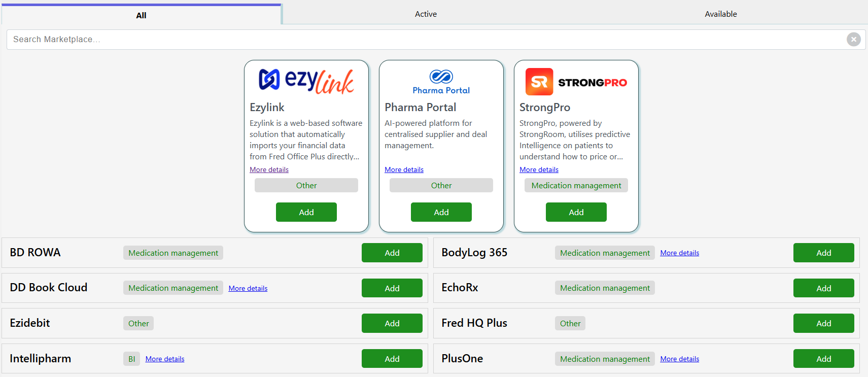Add StrongPro from the featured card
868x377 pixels.
(576, 212)
